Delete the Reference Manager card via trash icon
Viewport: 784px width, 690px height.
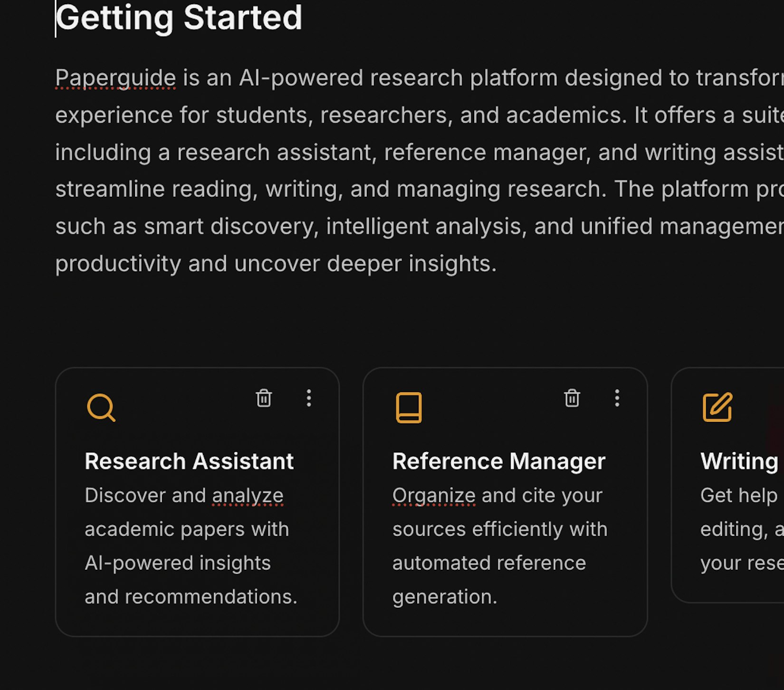pos(572,398)
